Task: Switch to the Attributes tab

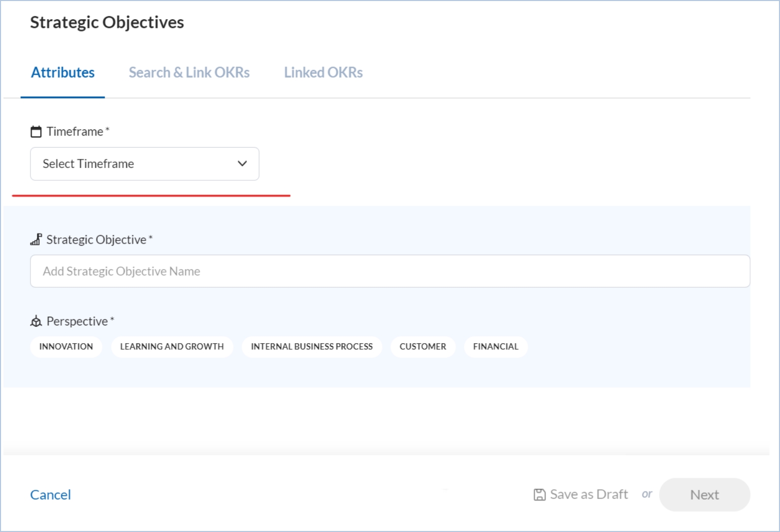Action: 63,73
